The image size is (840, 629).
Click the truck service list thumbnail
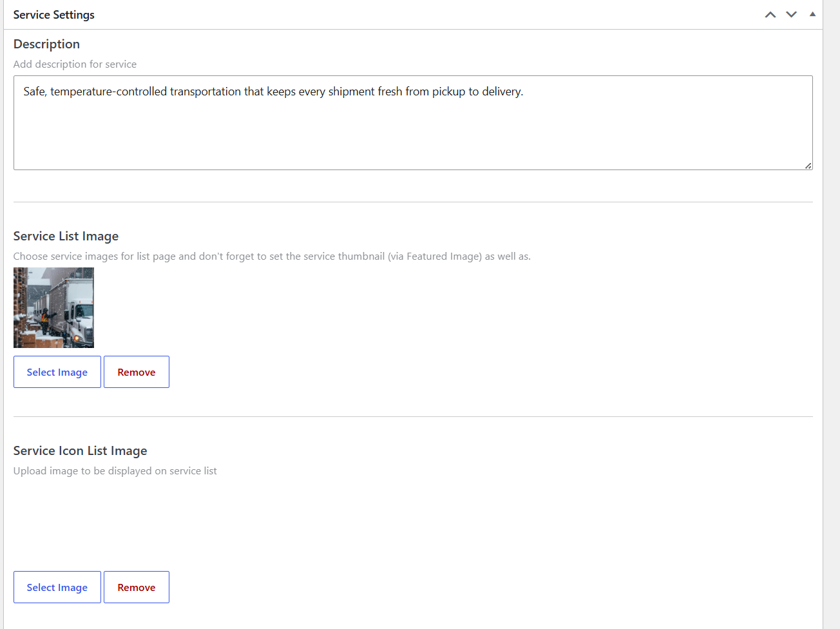click(53, 308)
